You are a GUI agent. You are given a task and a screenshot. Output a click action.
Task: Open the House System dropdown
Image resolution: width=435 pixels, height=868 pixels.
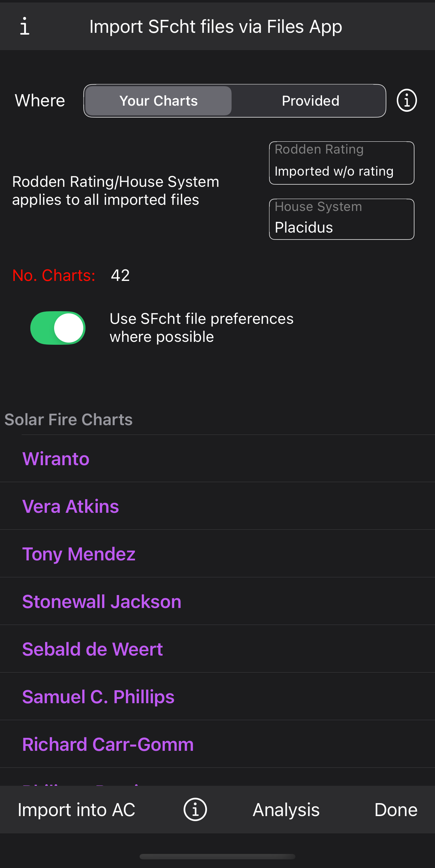pyautogui.click(x=341, y=219)
